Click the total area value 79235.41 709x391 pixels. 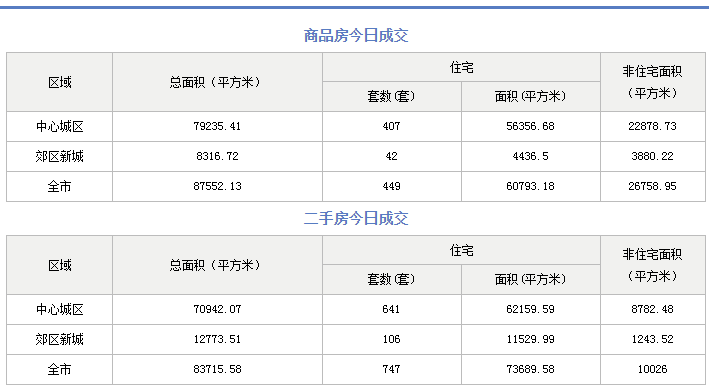pos(217,126)
